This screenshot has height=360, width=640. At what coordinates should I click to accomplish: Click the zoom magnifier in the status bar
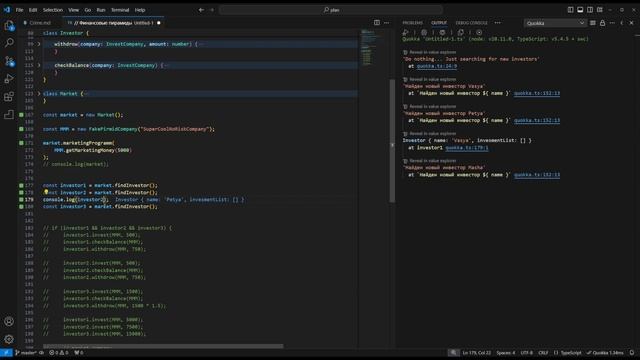click(x=453, y=353)
